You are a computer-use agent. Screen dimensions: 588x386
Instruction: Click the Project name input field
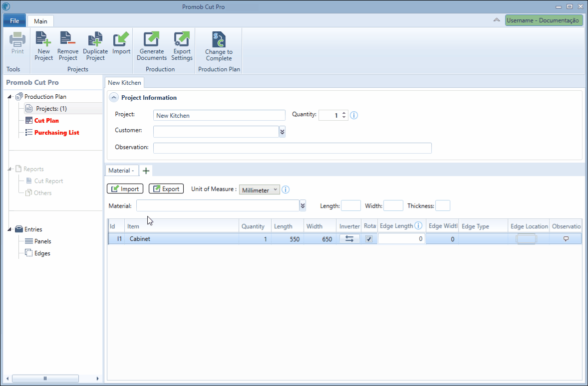click(219, 115)
